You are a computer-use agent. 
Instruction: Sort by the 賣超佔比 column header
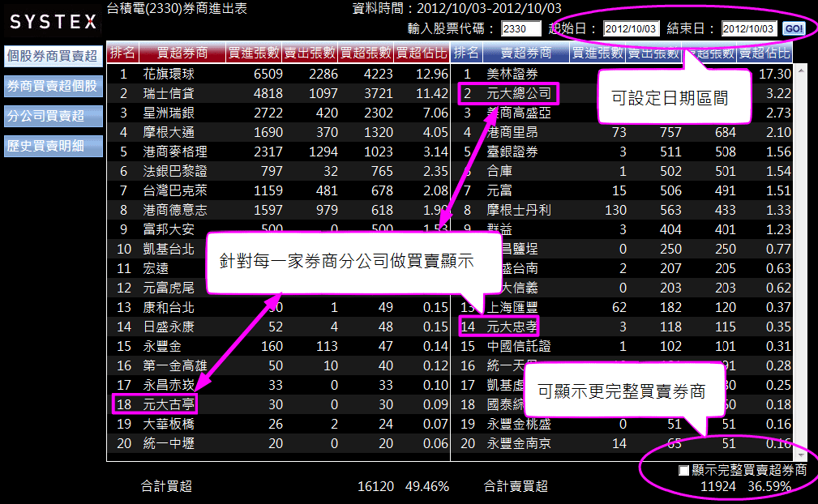764,53
